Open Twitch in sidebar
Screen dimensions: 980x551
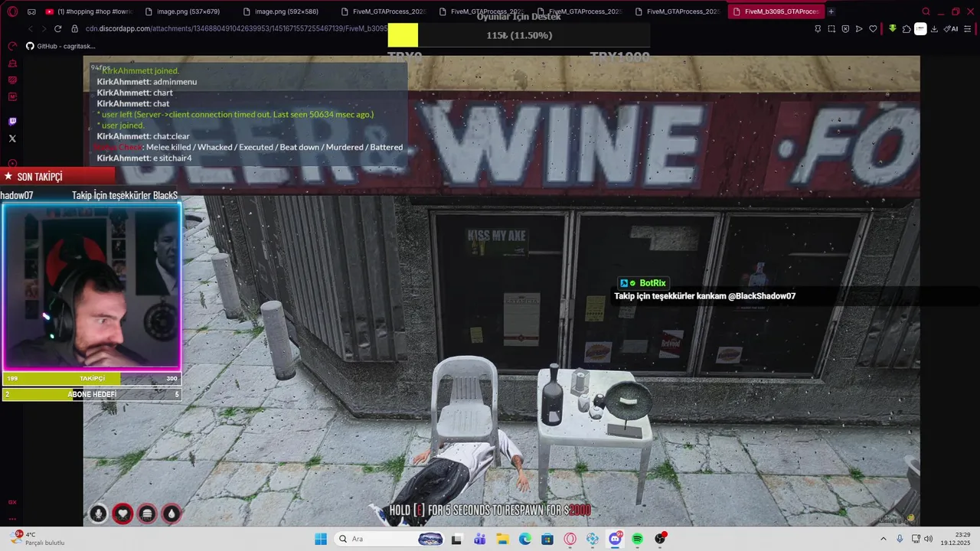coord(12,122)
